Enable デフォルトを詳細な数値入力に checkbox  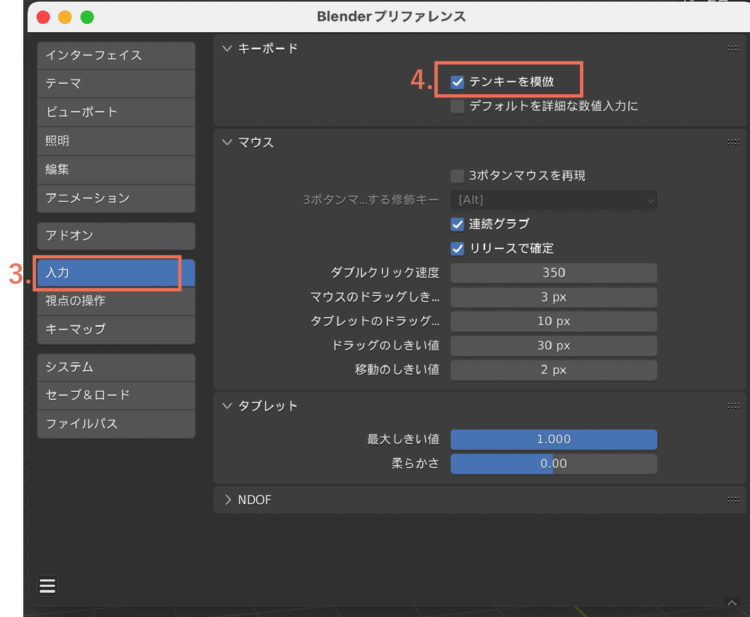[457, 106]
